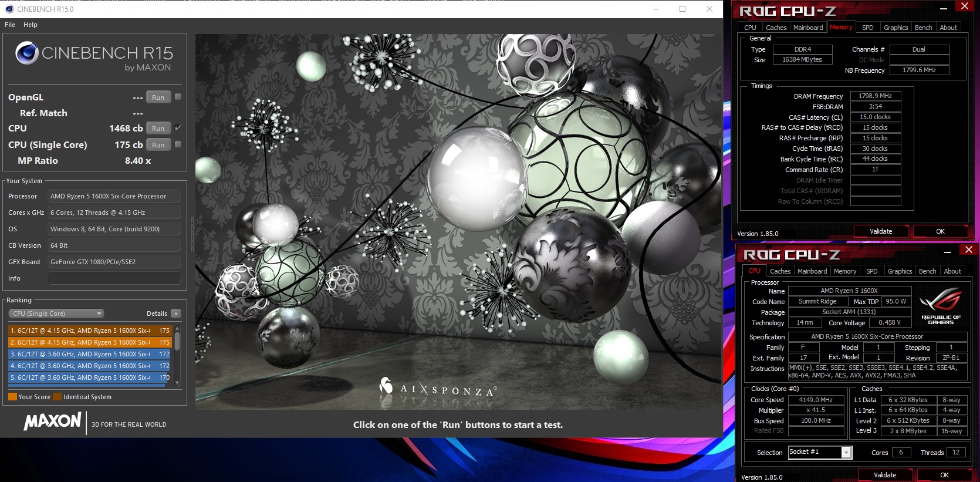Screen dimensions: 980x482
Task: Select Graphics tab in lower CPU-Z window
Action: (x=900, y=271)
